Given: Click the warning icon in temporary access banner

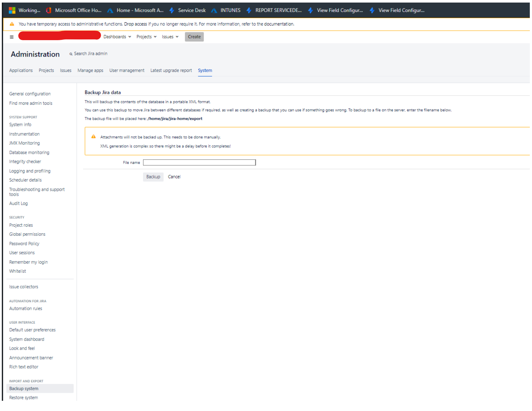Looking at the screenshot, I should 12,24.
